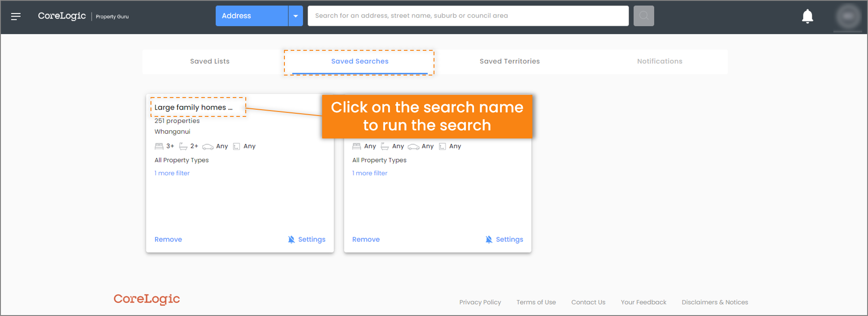Open Settings for the second saved search

[x=509, y=240]
